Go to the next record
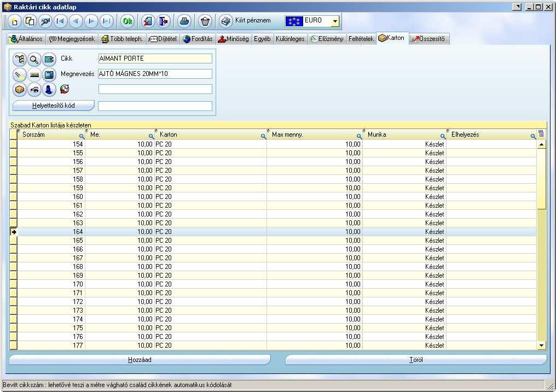The height and width of the screenshot is (392, 556). click(x=91, y=22)
